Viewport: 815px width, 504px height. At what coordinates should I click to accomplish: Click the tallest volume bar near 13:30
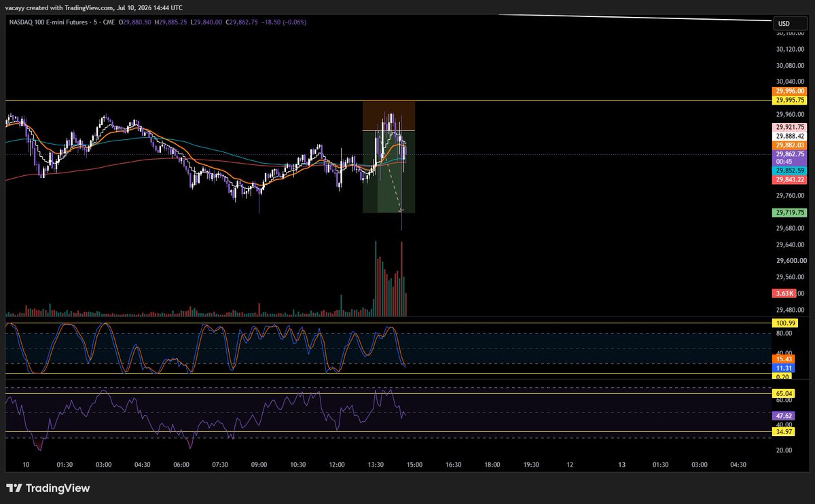click(x=375, y=278)
